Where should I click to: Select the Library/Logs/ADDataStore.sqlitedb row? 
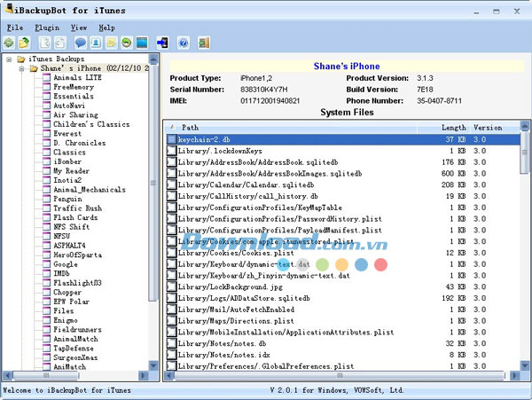click(x=343, y=298)
